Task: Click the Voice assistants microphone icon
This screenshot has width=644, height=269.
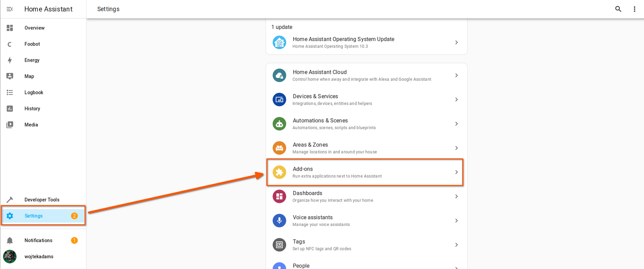Action: (279, 221)
